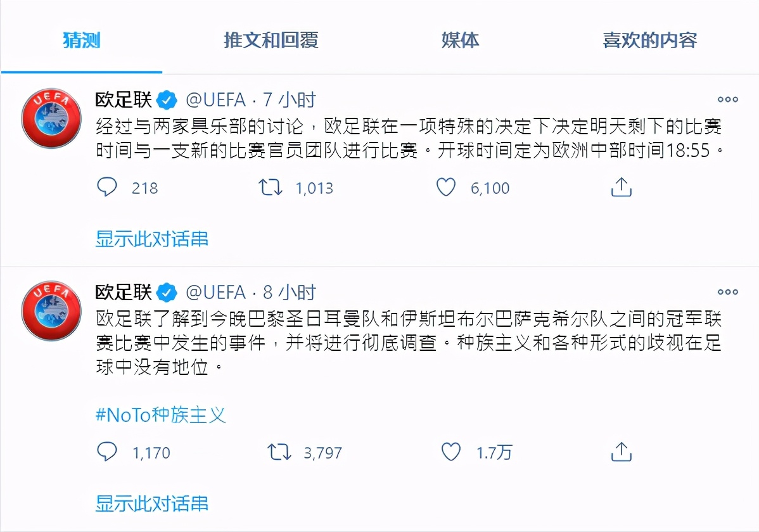The image size is (759, 532).
Task: Switch to the 媒体 tab
Action: point(461,41)
